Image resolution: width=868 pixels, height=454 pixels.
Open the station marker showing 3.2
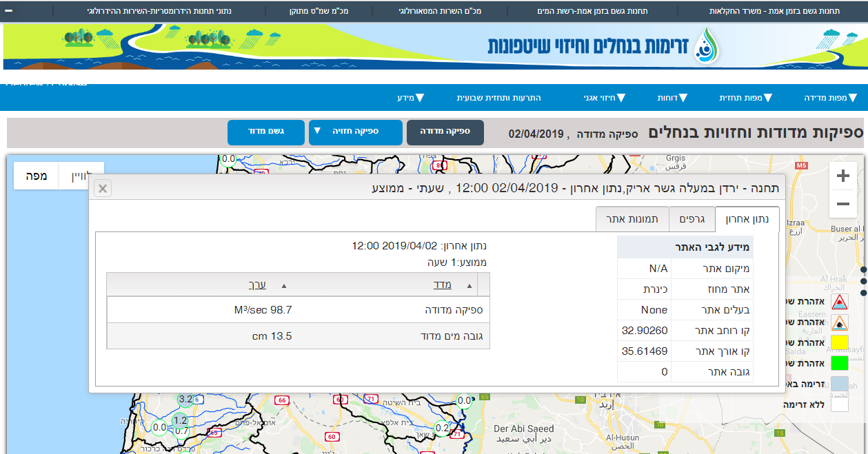pyautogui.click(x=185, y=398)
